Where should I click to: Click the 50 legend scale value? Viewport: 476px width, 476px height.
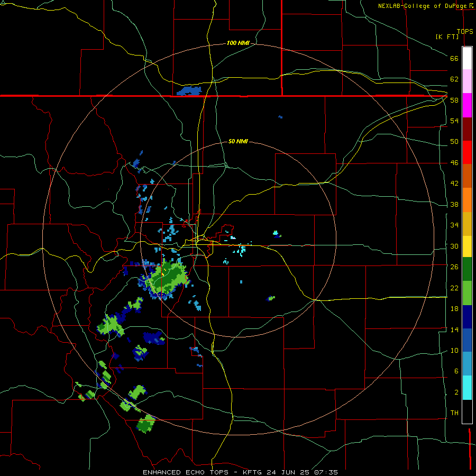point(454,142)
